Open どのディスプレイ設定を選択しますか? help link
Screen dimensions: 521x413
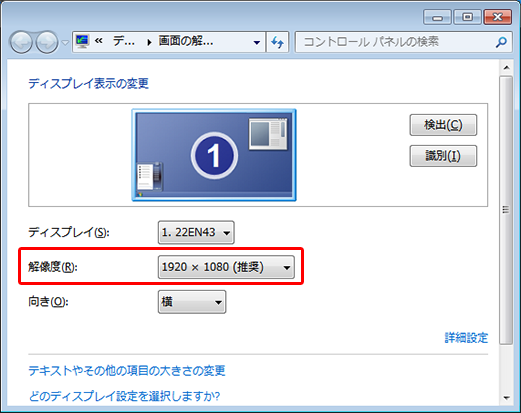coord(124,396)
